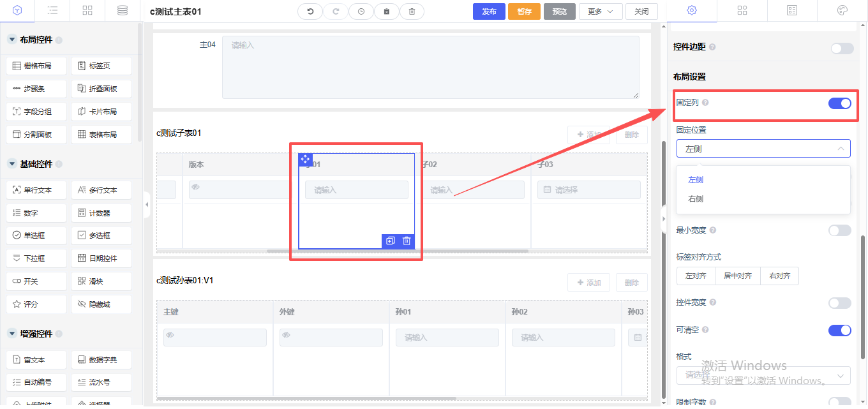Collapse the 固定位置 dropdown showing 左侧
Viewport: 868px width, 409px height.
(x=763, y=149)
